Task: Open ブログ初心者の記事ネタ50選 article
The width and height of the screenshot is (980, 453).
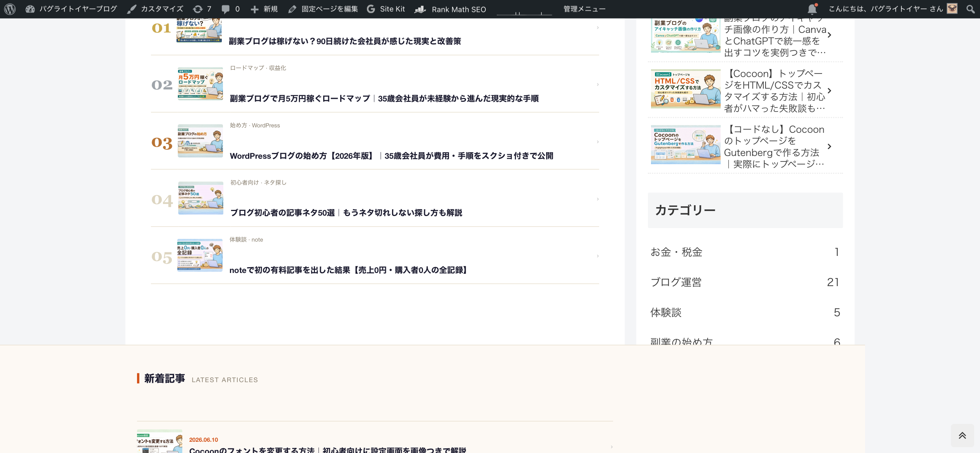Action: click(x=346, y=213)
